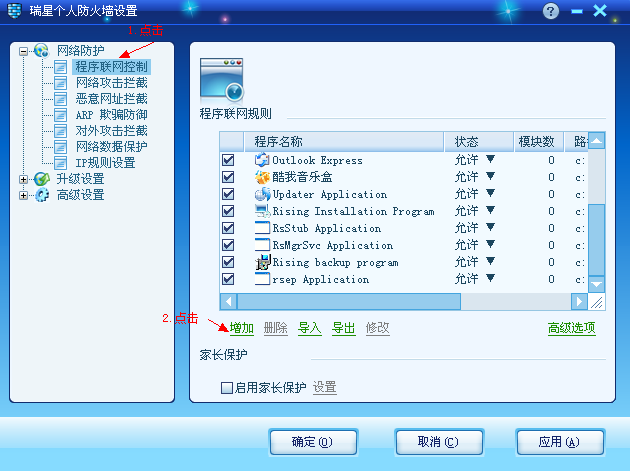Image resolution: width=630 pixels, height=471 pixels.
Task: Uncheck the Rising backup program checkbox
Action: point(228,262)
